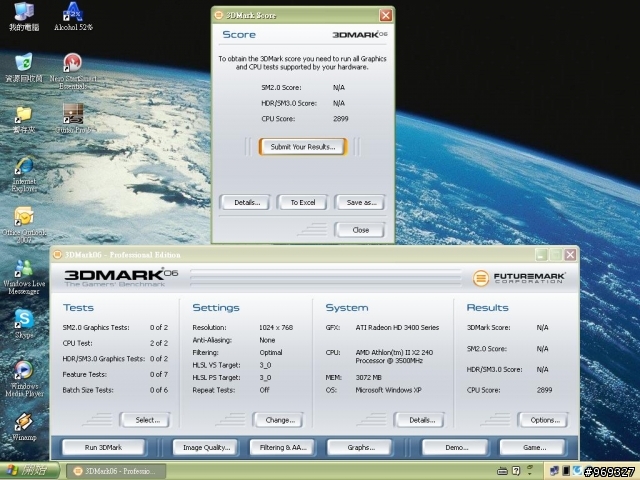This screenshot has width=640, height=480.
Task: Click the 3DMark06 Professional Edition title icon
Action: [x=58, y=255]
